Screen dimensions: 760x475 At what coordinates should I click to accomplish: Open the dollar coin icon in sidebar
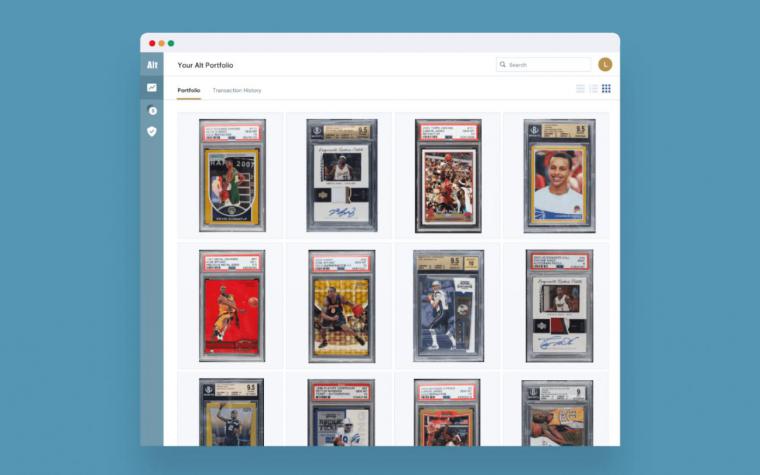click(x=152, y=111)
